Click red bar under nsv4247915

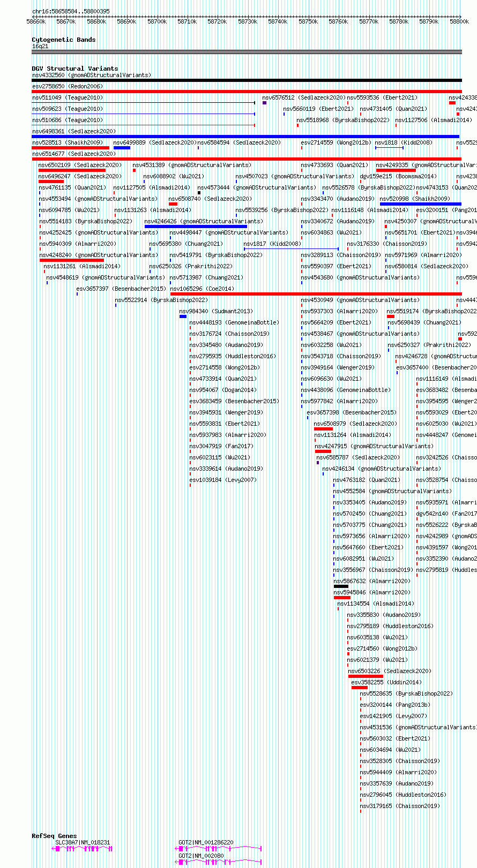point(323,451)
